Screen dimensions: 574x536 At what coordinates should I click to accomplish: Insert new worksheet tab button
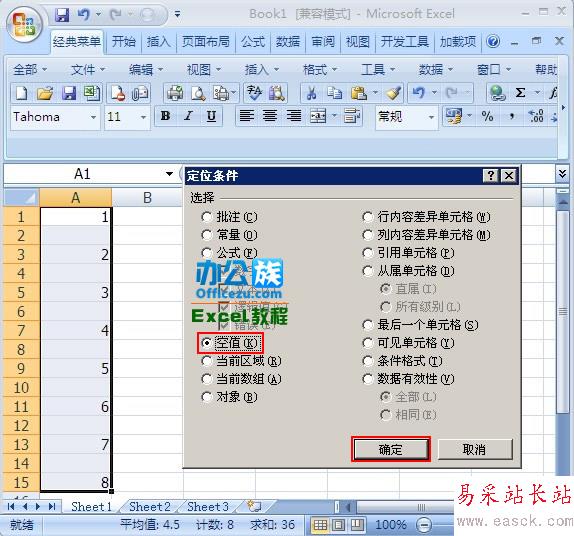pos(254,506)
